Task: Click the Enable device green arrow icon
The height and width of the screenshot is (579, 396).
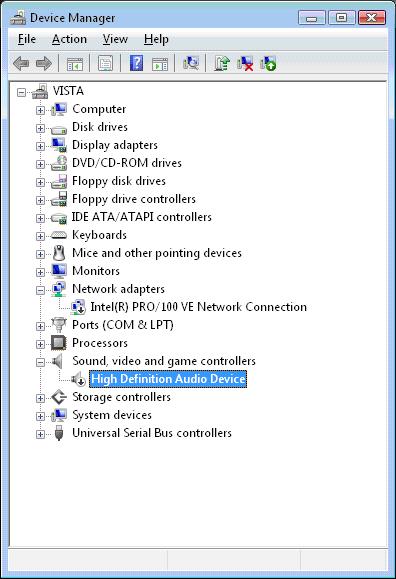Action: click(x=268, y=64)
